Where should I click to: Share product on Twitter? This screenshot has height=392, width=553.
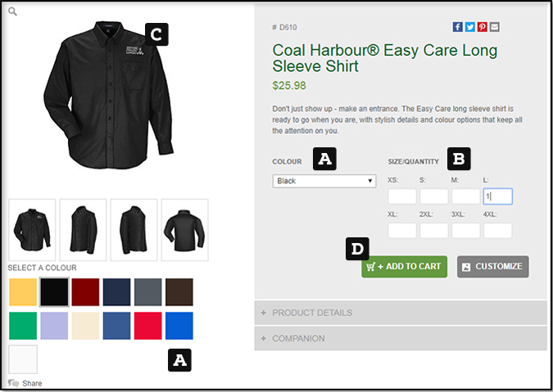point(470,27)
